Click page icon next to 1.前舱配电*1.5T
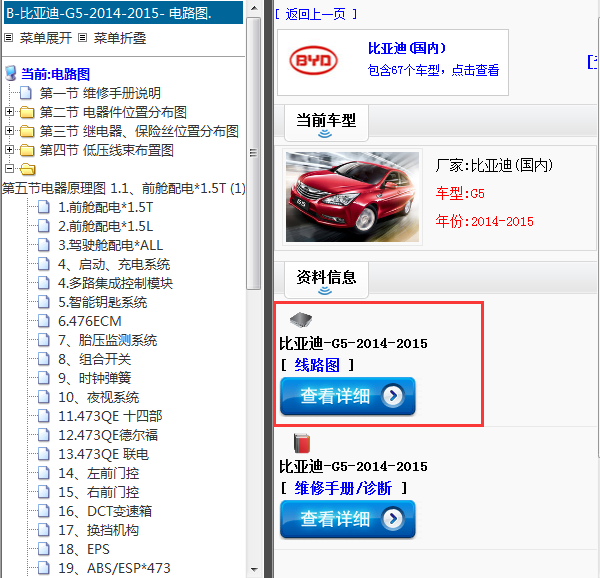This screenshot has height=578, width=600. coord(44,207)
